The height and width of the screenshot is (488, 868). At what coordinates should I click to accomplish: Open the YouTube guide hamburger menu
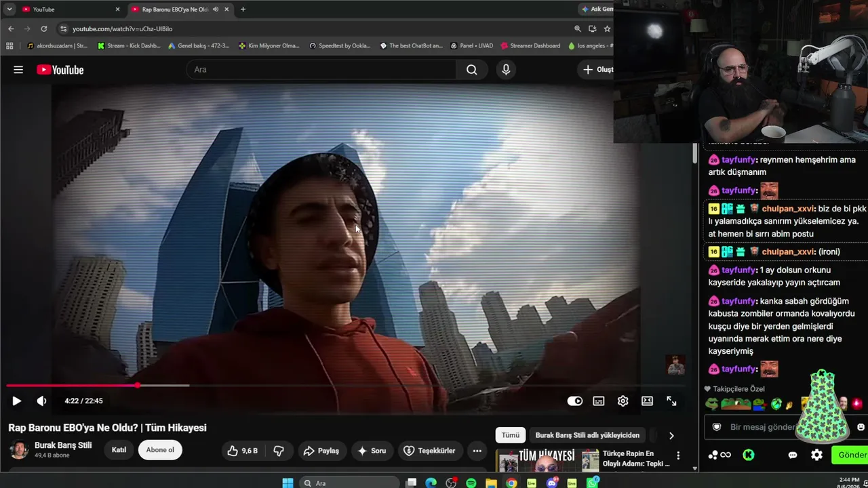(18, 70)
